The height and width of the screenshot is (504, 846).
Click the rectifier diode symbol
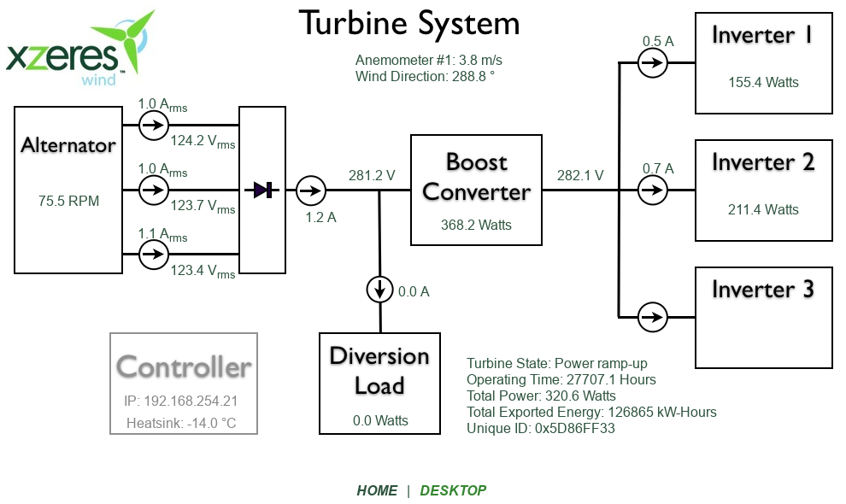261,190
